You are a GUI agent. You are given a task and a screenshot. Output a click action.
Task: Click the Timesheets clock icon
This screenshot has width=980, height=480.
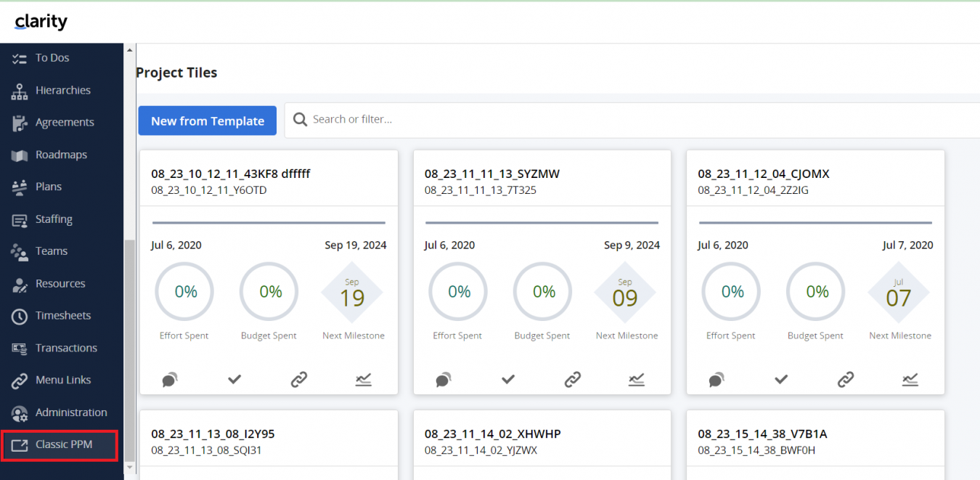[x=20, y=316]
